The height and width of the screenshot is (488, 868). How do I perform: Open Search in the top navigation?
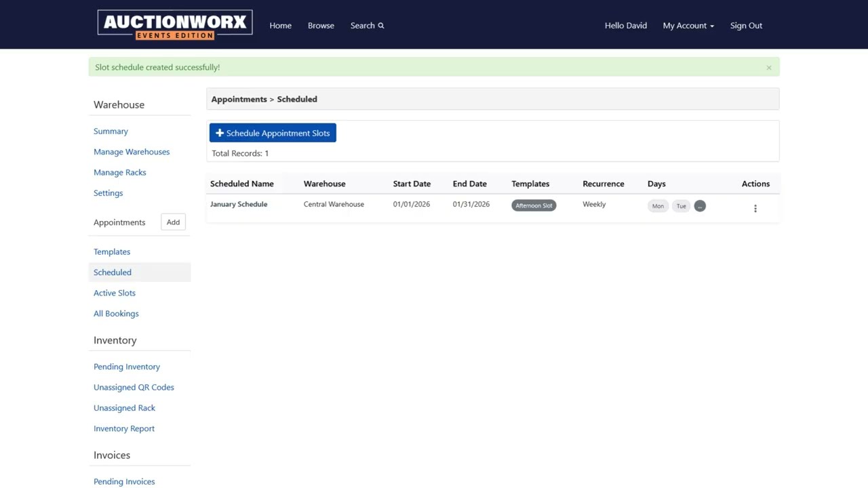pos(367,26)
